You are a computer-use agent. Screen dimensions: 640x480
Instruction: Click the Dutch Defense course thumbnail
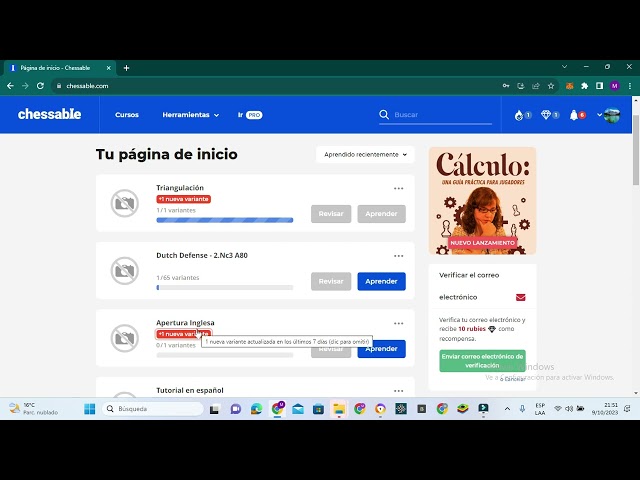pos(124,271)
